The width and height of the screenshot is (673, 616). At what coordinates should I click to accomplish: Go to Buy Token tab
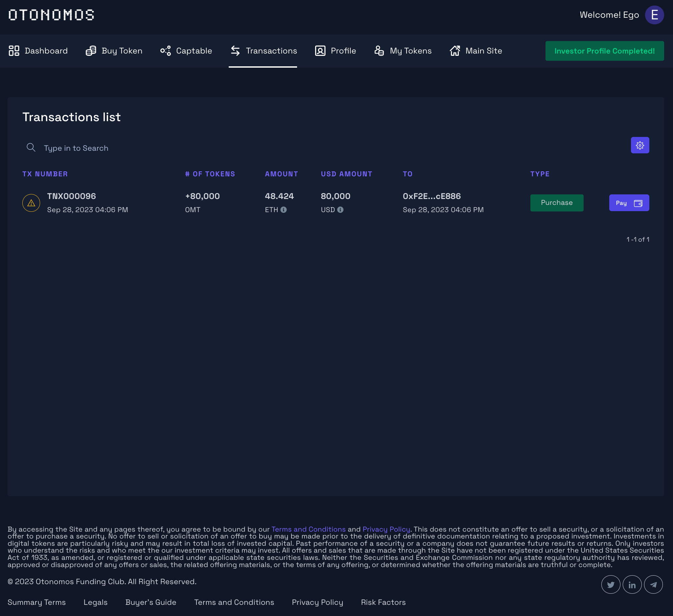coord(114,51)
